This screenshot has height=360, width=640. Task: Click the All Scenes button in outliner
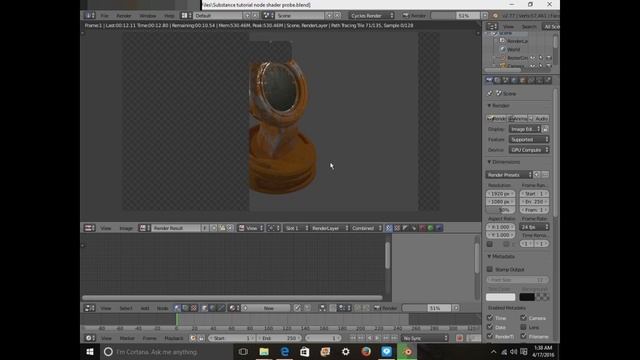[551, 27]
